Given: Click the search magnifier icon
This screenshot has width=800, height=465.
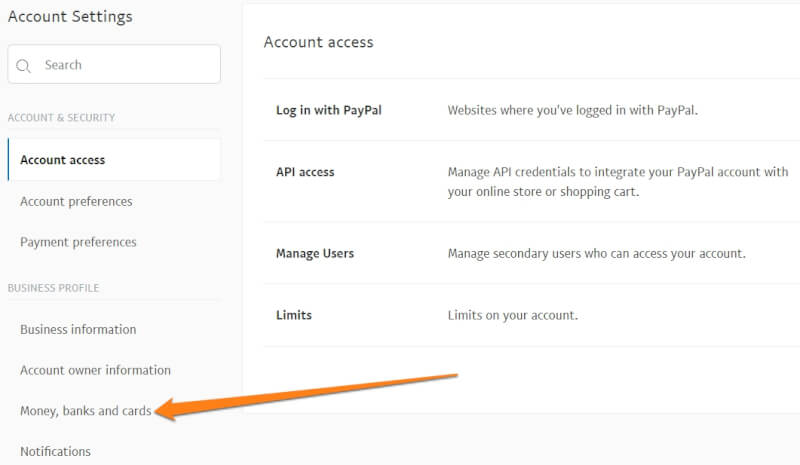Looking at the screenshot, I should [x=23, y=65].
